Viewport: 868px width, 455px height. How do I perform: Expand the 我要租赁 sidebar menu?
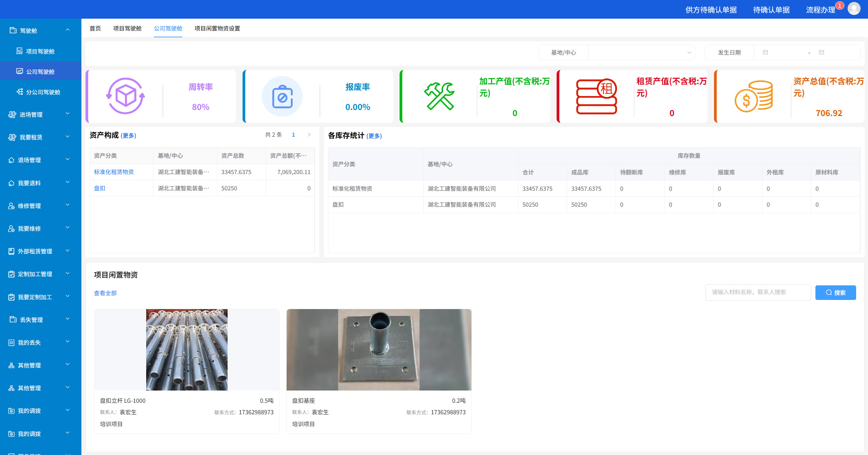click(67, 137)
